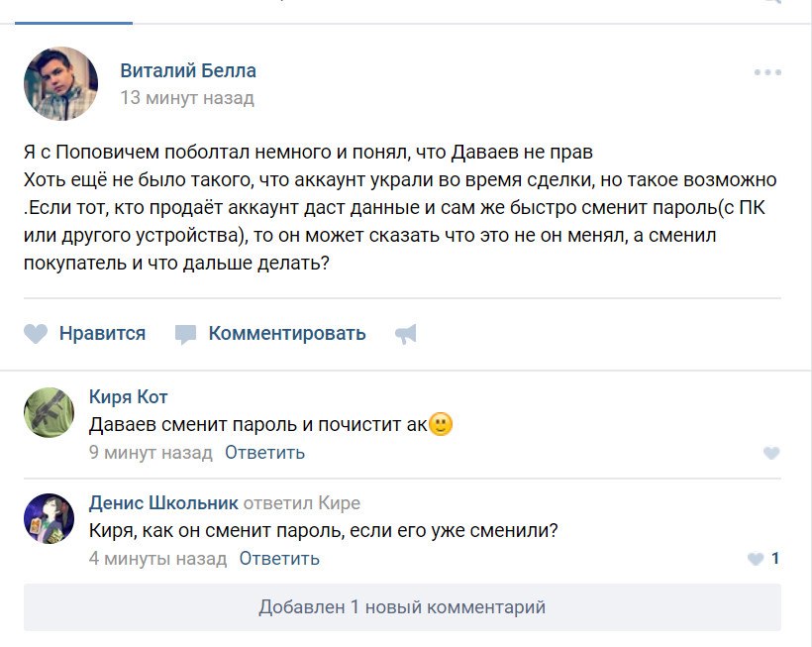Open the Денис Школьник profile link
The width and height of the screenshot is (812, 647).
coord(163,502)
